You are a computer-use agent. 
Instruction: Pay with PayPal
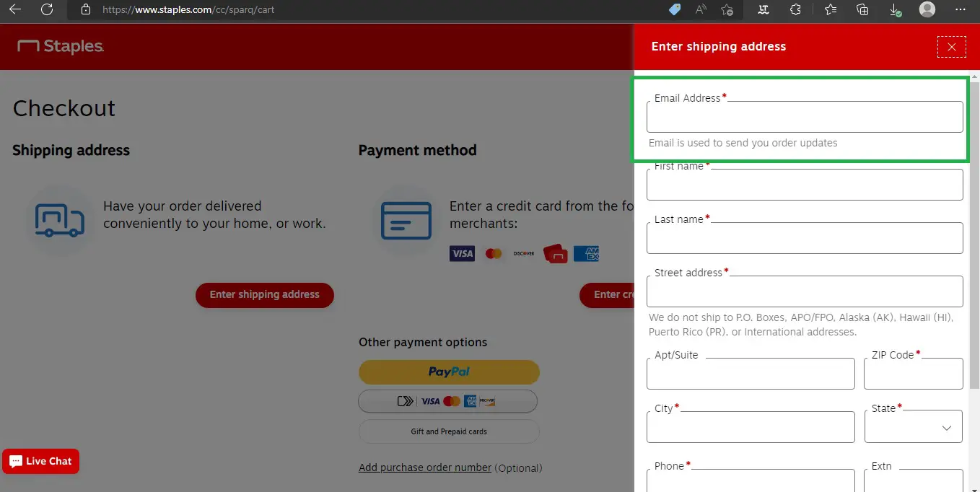click(449, 372)
